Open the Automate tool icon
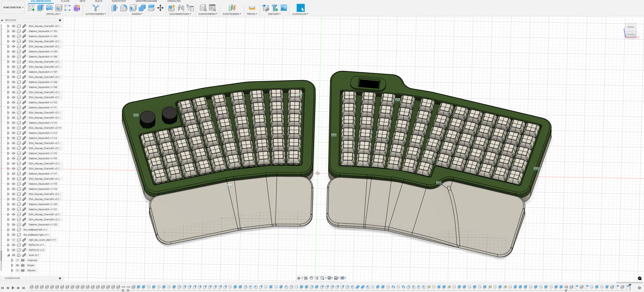Screen dimensions: 644x292 [x=95, y=8]
